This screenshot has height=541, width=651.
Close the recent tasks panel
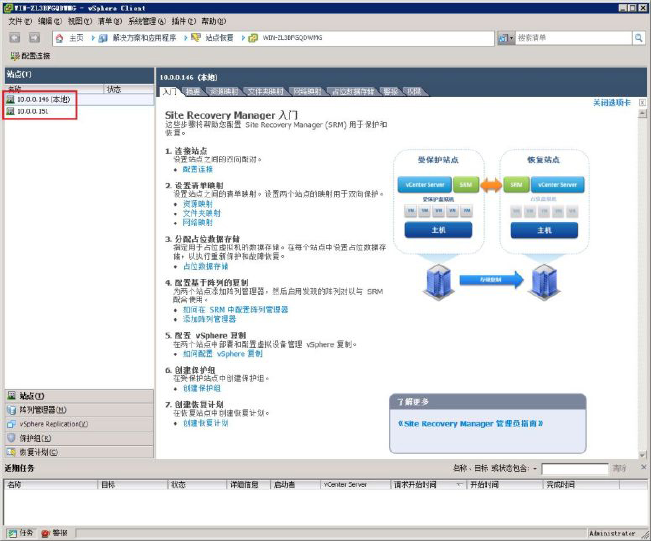[643, 467]
